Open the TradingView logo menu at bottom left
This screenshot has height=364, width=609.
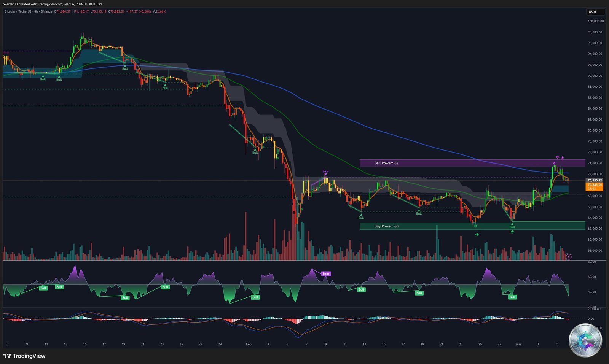point(24,356)
